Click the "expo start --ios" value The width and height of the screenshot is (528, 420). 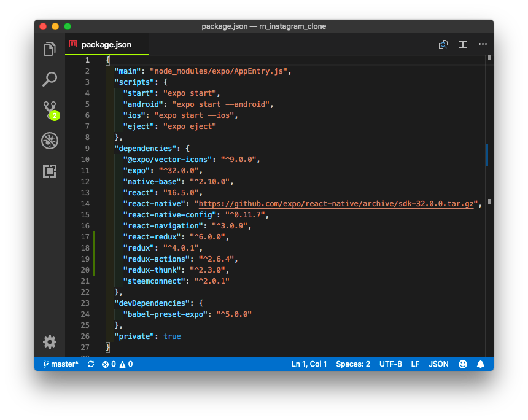pyautogui.click(x=194, y=115)
